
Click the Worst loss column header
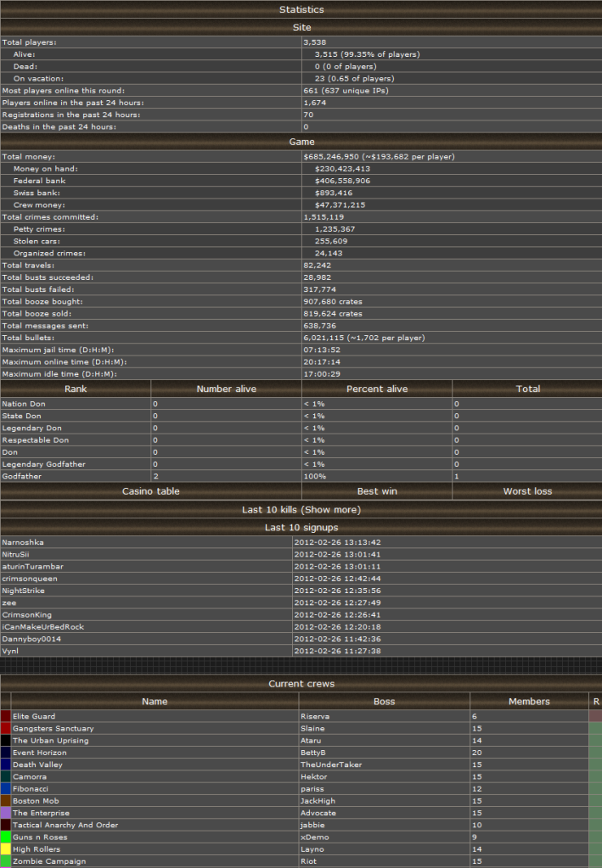point(527,491)
